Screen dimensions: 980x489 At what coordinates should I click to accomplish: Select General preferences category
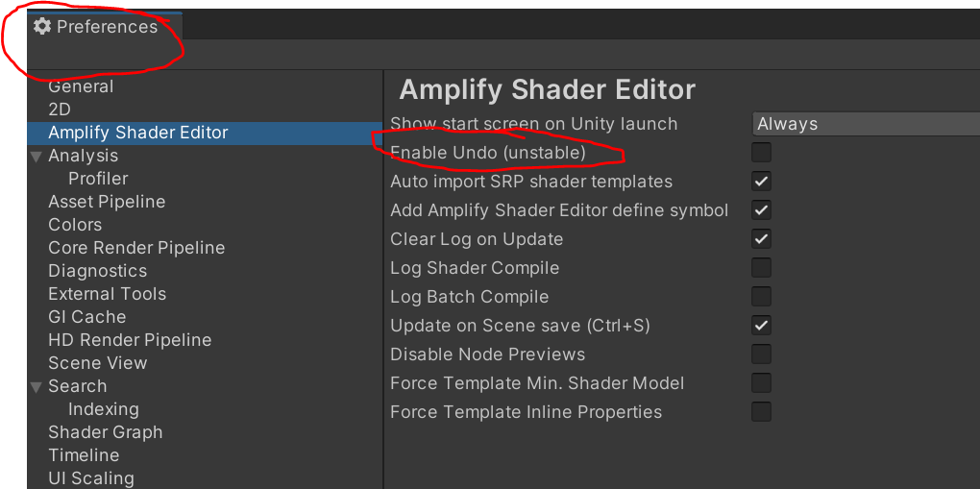(81, 86)
